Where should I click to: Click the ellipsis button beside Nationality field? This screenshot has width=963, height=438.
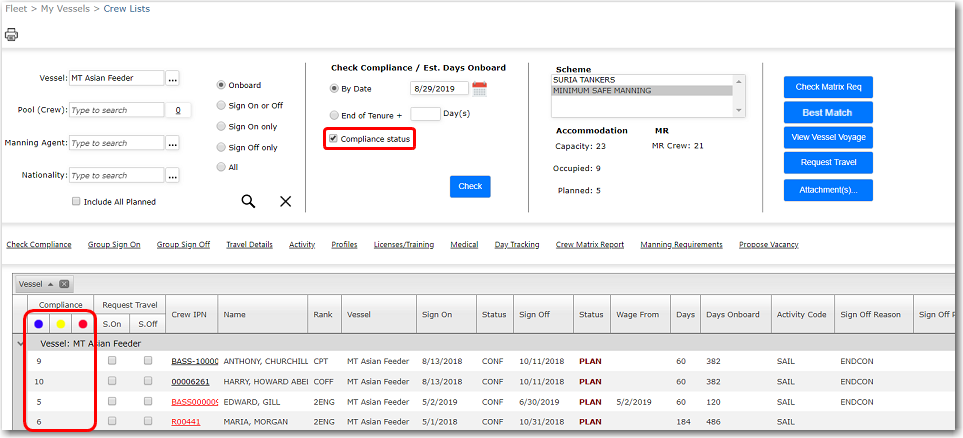coord(172,176)
